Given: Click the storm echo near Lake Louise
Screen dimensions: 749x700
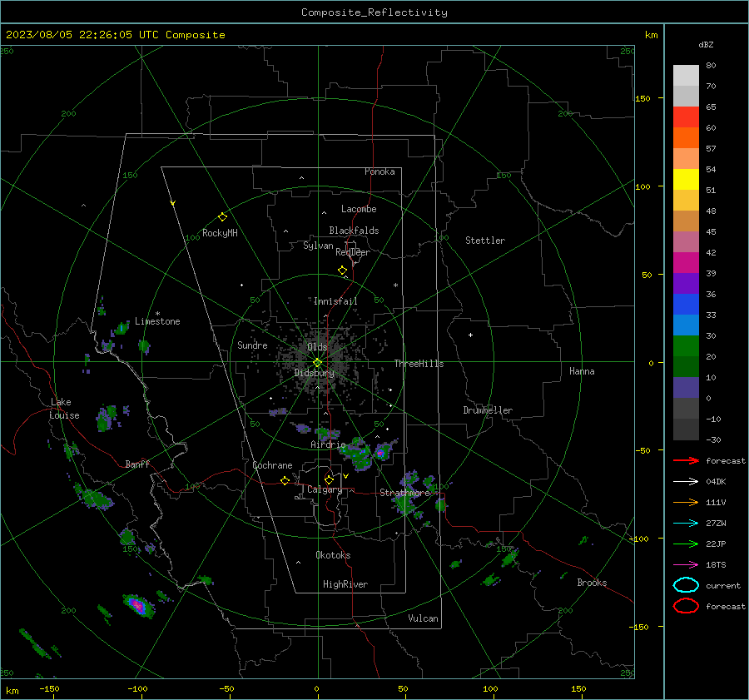Looking at the screenshot, I should [106, 418].
